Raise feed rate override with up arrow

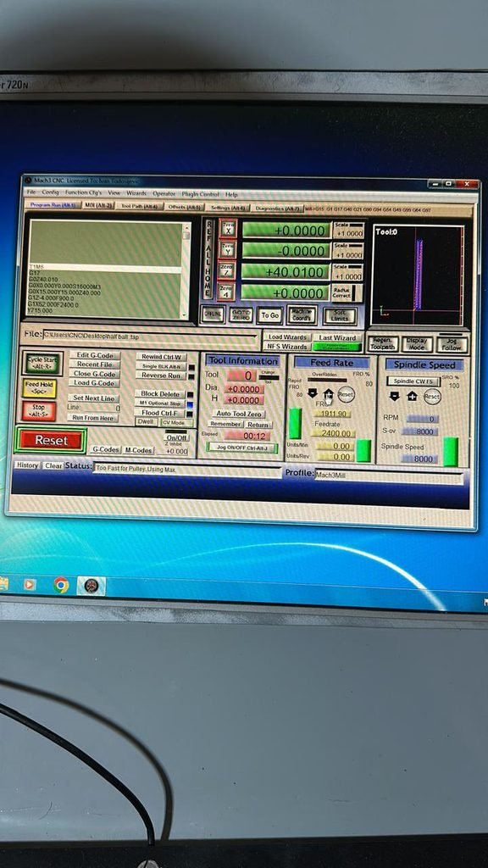pyautogui.click(x=329, y=395)
